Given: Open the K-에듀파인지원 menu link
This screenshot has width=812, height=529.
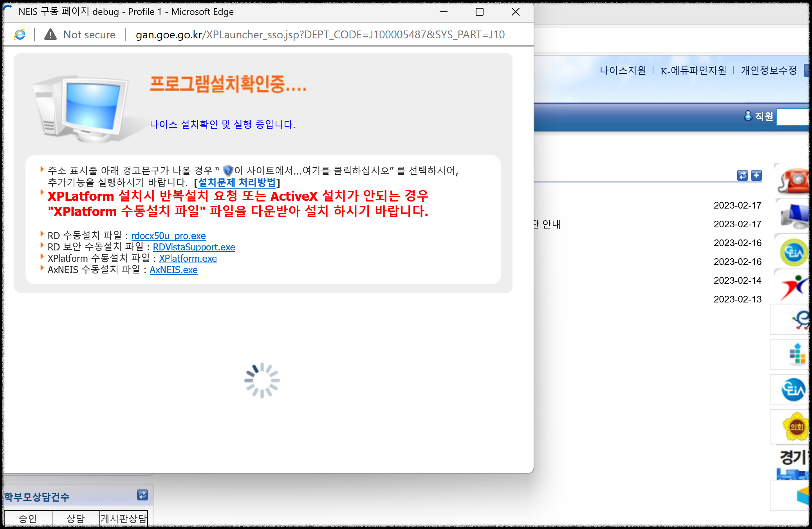Looking at the screenshot, I should (693, 70).
